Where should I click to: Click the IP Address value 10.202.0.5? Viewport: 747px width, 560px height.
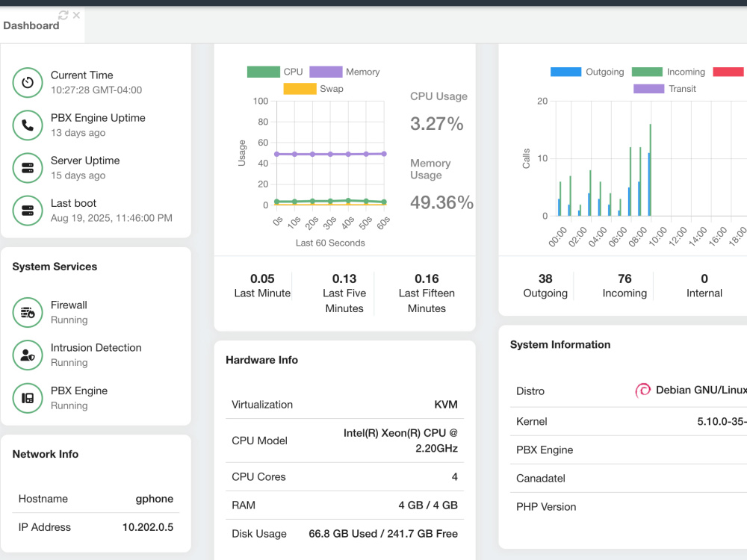148,527
